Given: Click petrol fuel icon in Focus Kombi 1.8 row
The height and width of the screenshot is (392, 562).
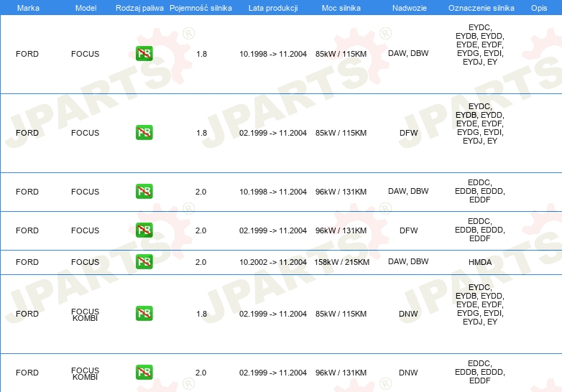Looking at the screenshot, I should 144,313.
